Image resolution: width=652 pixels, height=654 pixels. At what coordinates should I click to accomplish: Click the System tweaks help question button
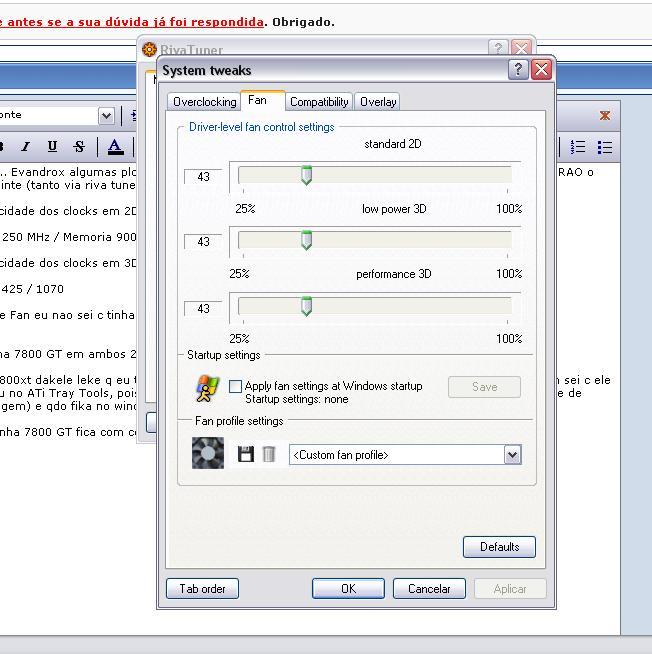click(518, 69)
